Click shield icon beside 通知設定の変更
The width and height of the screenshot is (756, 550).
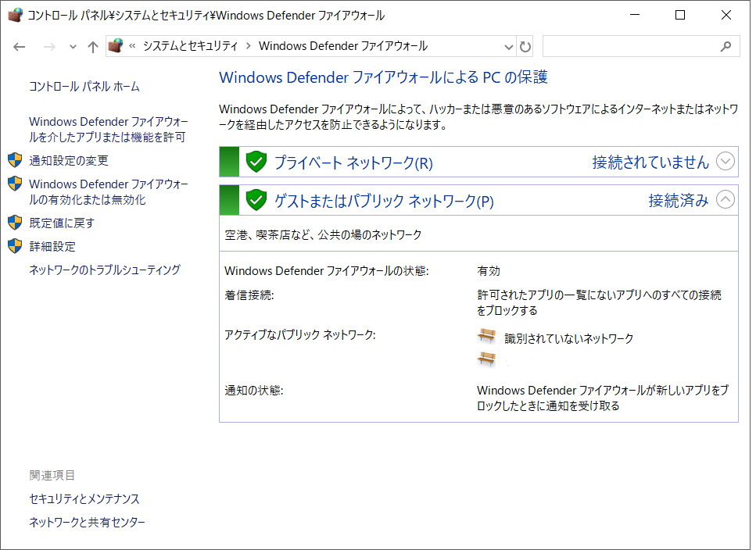(15, 160)
